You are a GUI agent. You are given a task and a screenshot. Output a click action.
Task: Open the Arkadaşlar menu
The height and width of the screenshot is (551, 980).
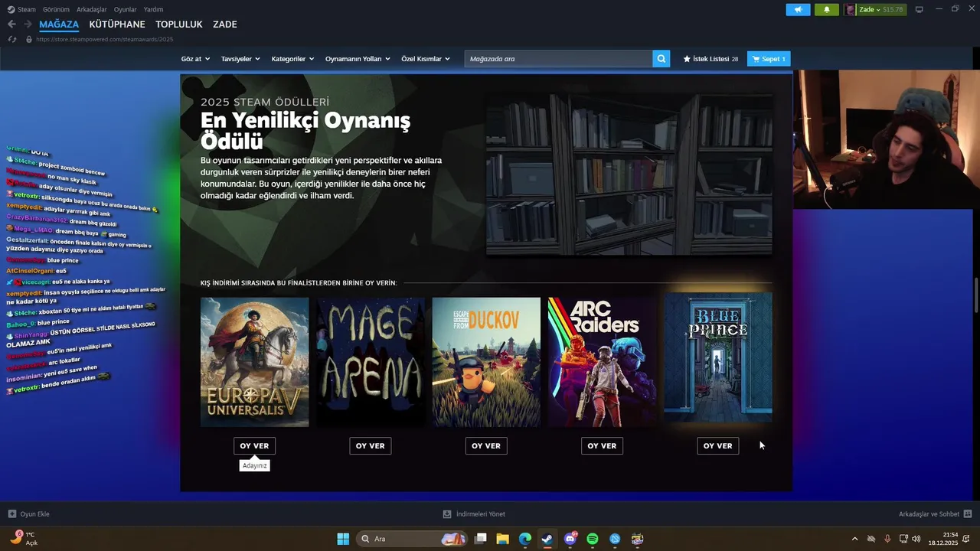coord(92,9)
